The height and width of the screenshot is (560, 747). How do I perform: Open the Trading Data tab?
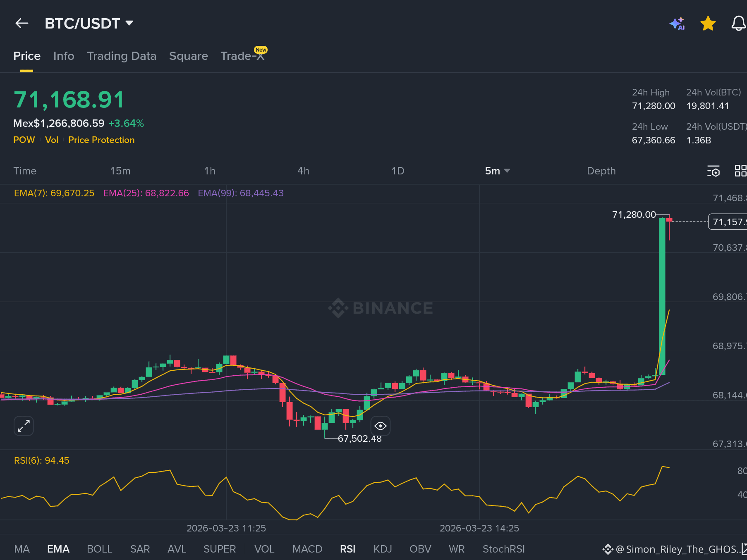tap(122, 56)
